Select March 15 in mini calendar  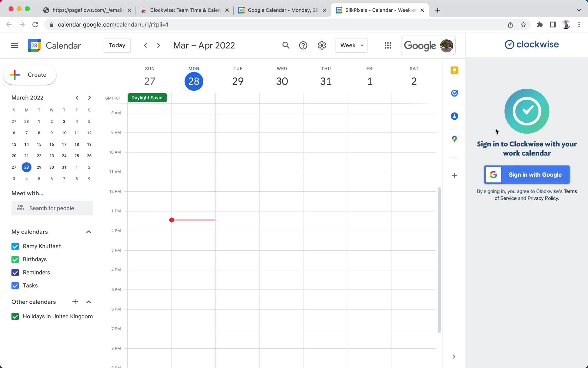point(39,144)
